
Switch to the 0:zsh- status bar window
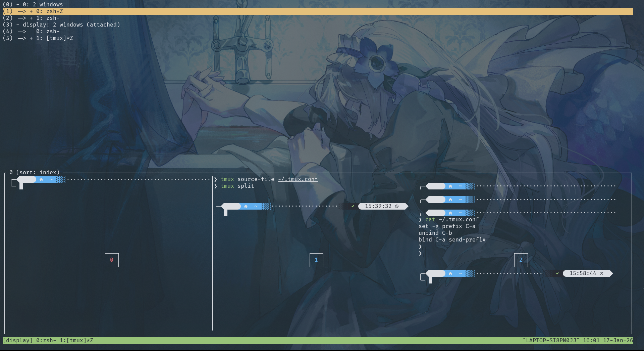[46, 341]
